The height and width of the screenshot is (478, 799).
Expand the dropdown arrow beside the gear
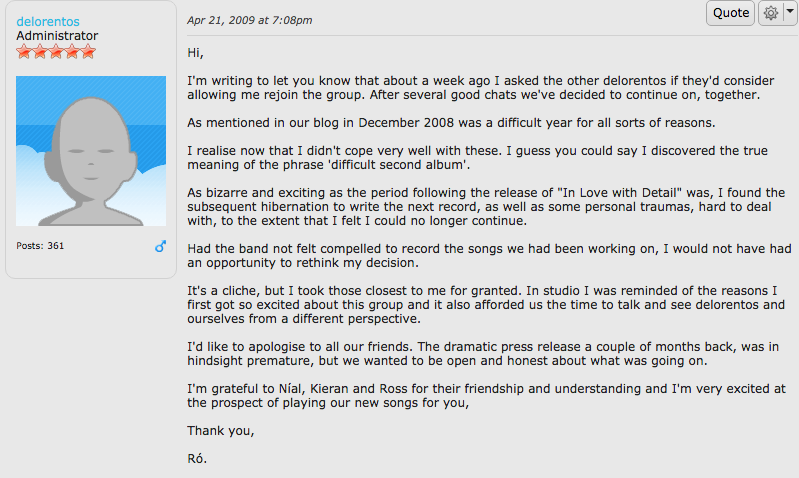click(789, 12)
